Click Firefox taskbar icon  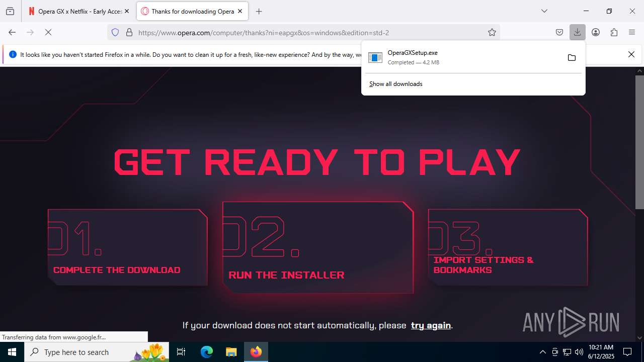256,352
